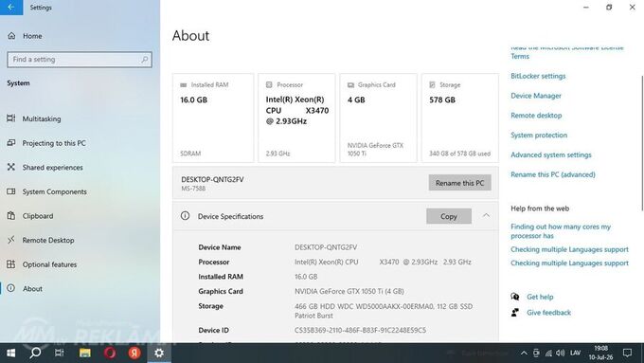Click the About info icon in sidebar

point(11,288)
